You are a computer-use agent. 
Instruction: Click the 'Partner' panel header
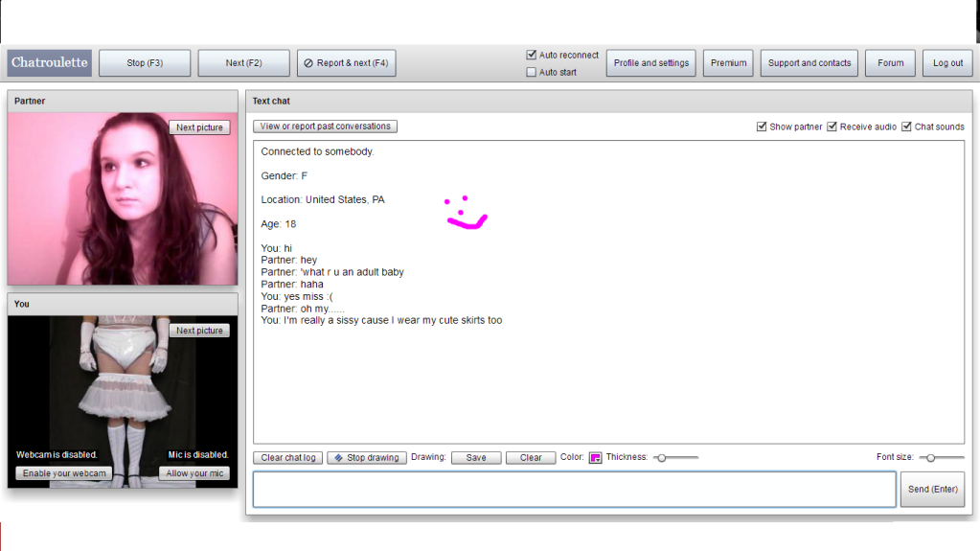pyautogui.click(x=123, y=102)
